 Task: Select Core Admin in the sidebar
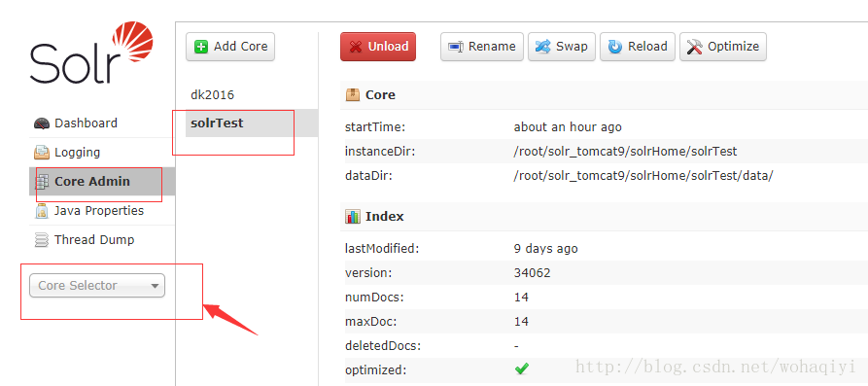(x=102, y=182)
